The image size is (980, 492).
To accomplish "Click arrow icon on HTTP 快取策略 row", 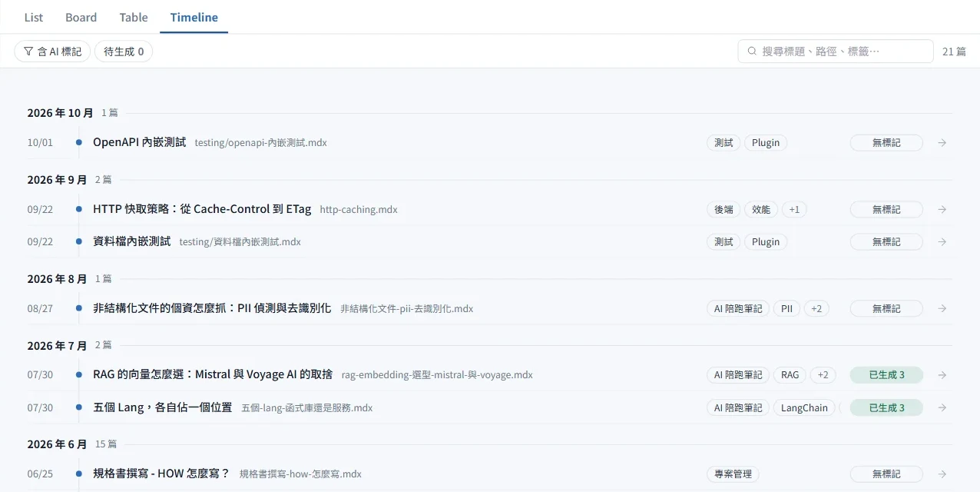I will tap(942, 209).
